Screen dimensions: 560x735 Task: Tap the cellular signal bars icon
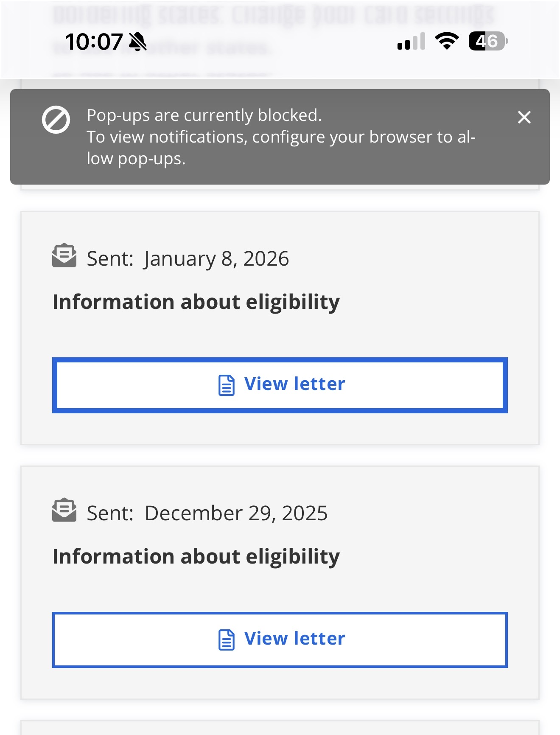(x=411, y=42)
